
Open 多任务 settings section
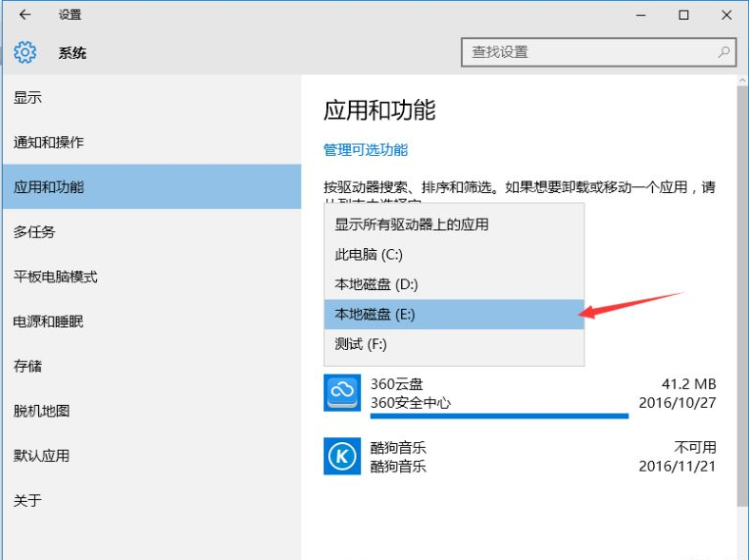pyautogui.click(x=34, y=232)
